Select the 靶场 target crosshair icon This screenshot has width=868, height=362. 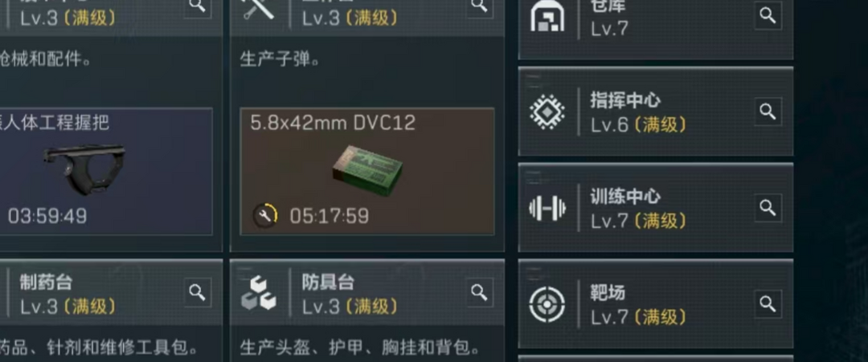547,304
